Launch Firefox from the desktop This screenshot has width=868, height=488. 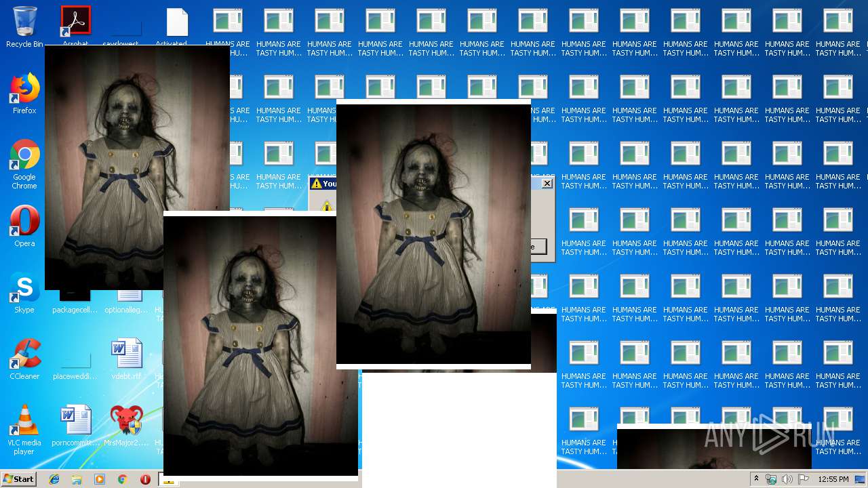24,94
